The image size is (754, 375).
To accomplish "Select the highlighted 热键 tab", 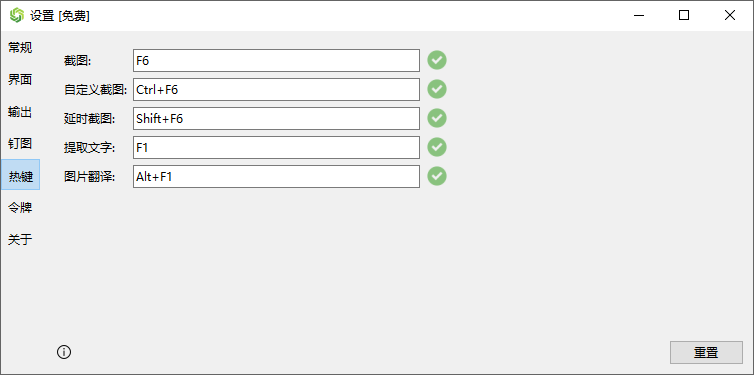I will pos(21,176).
